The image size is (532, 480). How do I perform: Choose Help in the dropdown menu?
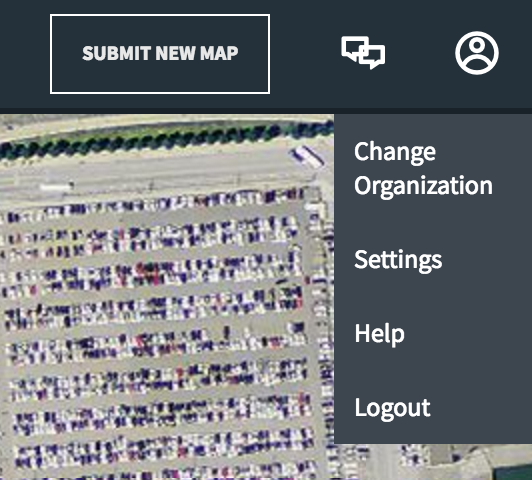point(379,333)
